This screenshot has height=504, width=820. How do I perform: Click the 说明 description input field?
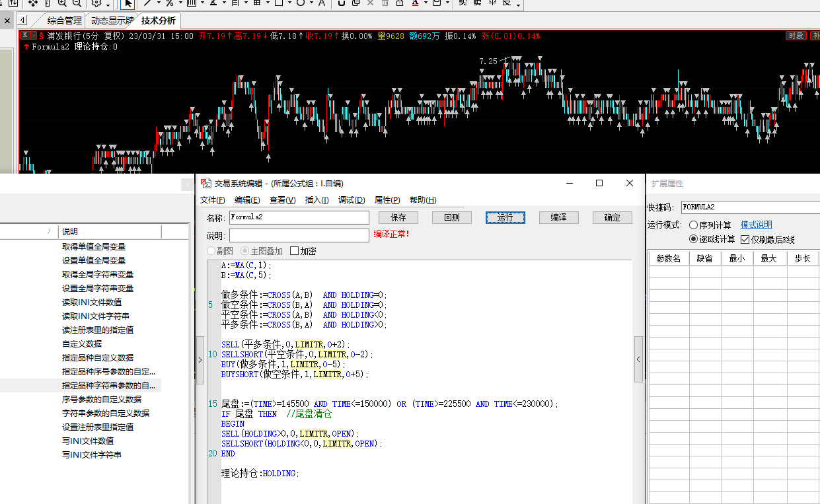299,235
